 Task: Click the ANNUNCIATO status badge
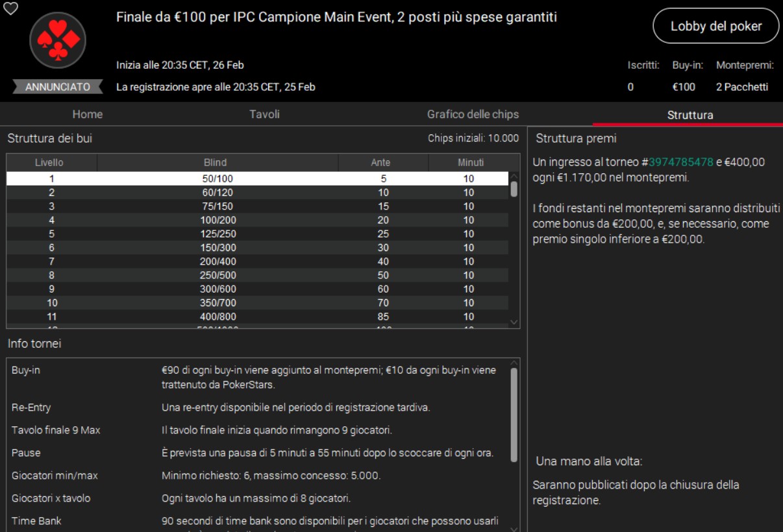pyautogui.click(x=58, y=87)
